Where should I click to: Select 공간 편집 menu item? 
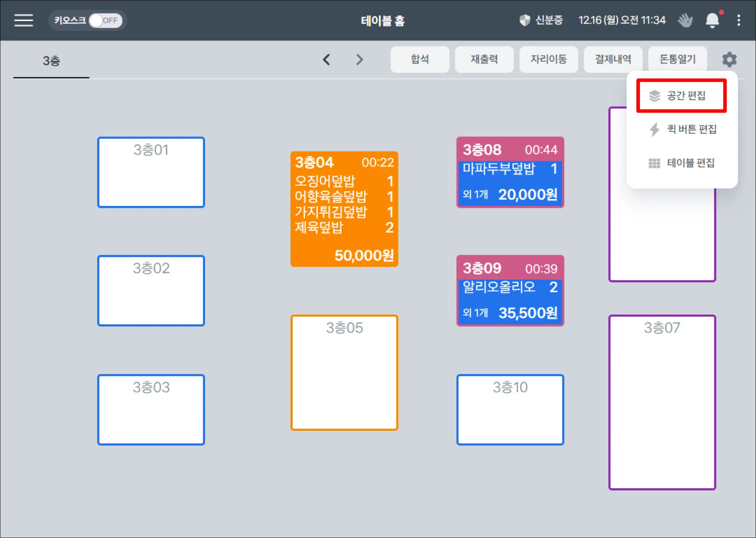[x=682, y=96]
